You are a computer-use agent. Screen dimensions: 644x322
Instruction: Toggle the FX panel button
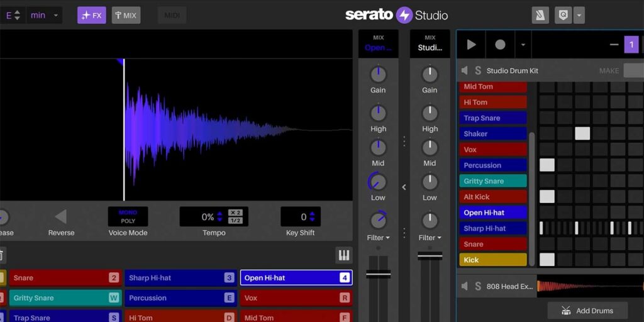(92, 16)
